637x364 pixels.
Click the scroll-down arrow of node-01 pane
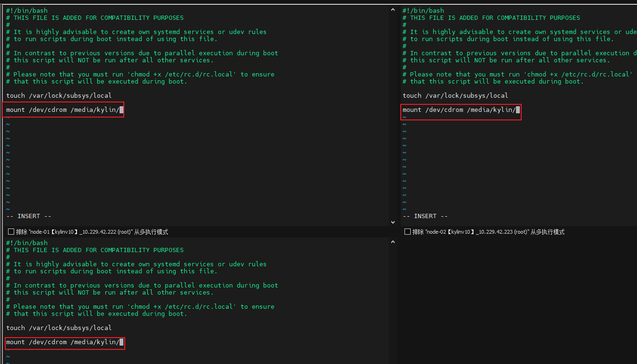point(392,221)
